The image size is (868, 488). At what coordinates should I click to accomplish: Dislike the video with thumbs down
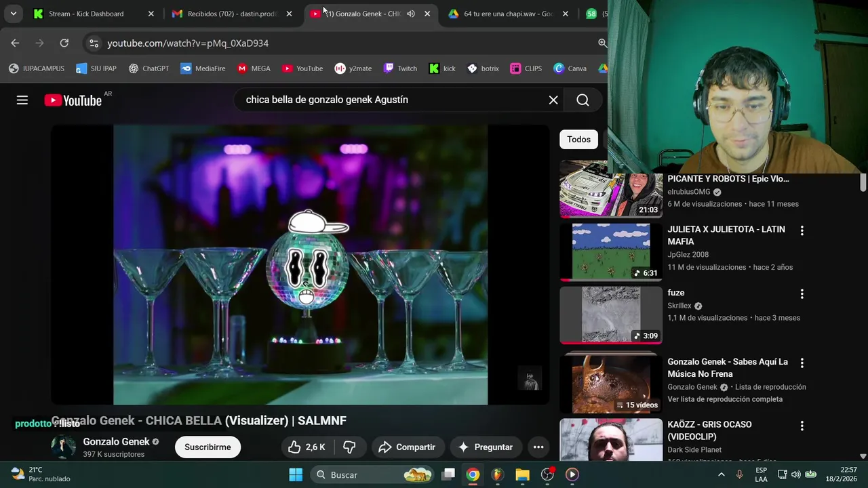point(350,447)
